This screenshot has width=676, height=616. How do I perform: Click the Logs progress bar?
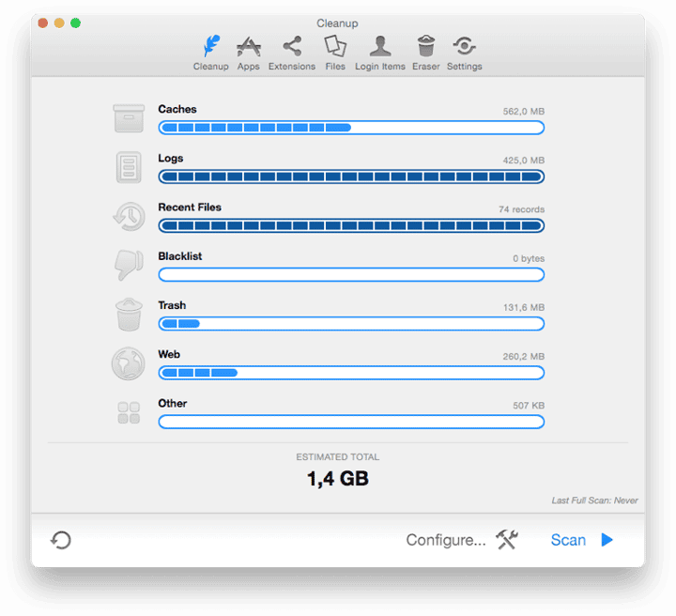351,177
